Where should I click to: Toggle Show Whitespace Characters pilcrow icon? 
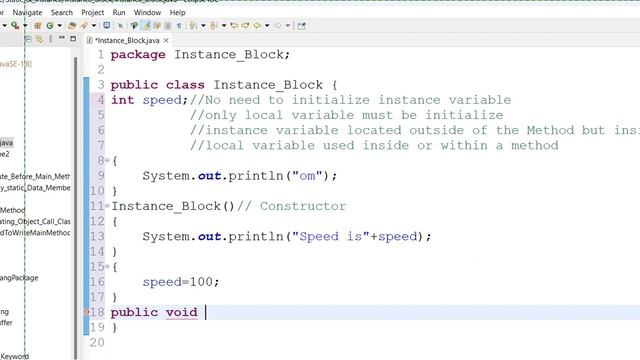pyautogui.click(x=179, y=25)
